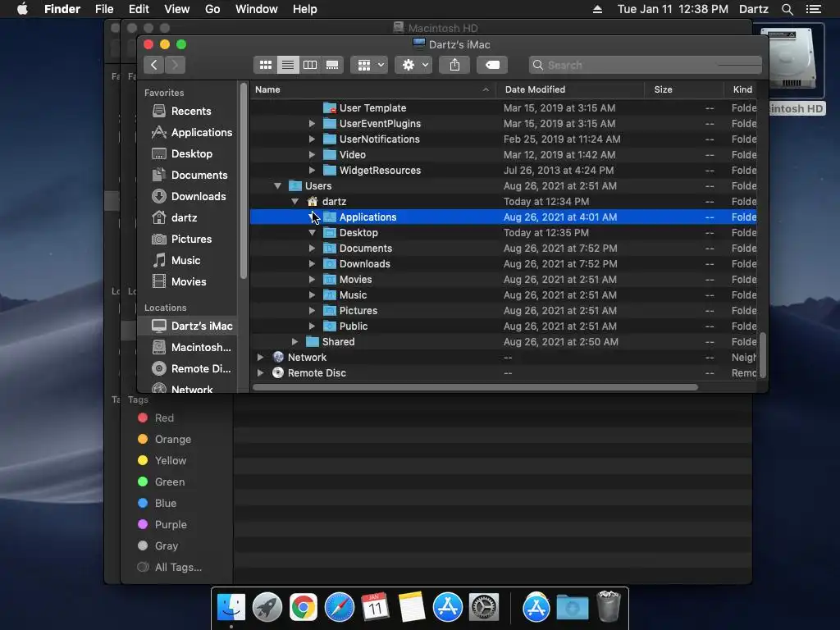Switch to column view in toolbar

(309, 65)
